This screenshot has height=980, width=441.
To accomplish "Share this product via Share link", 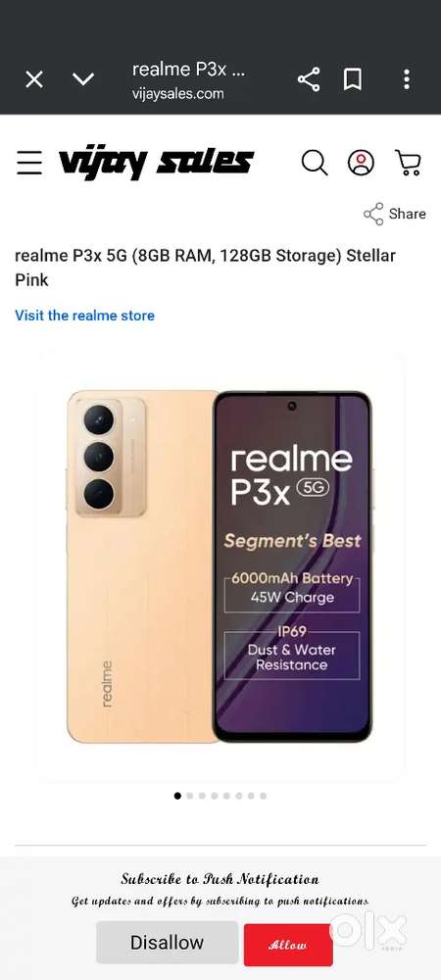I will point(395,214).
